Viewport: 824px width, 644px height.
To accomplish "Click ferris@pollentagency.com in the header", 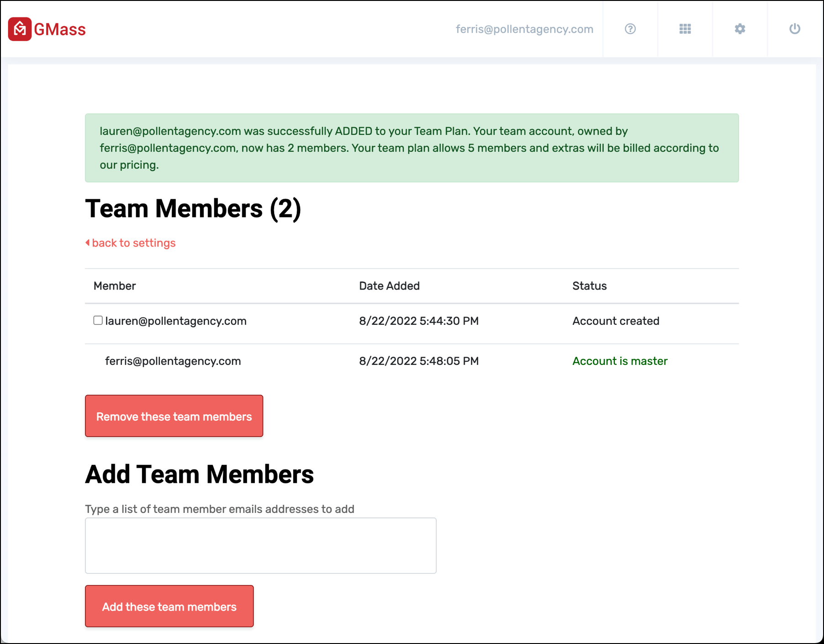I will pyautogui.click(x=525, y=29).
